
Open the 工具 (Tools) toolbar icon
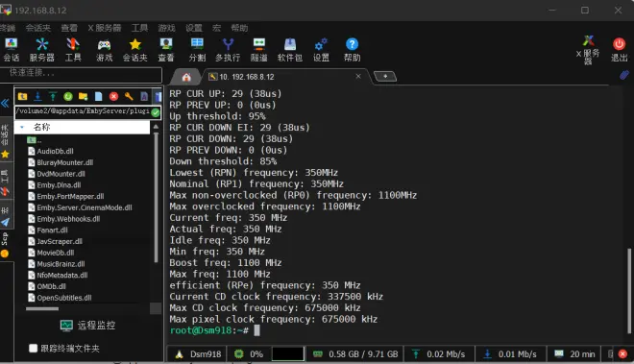pos(73,49)
